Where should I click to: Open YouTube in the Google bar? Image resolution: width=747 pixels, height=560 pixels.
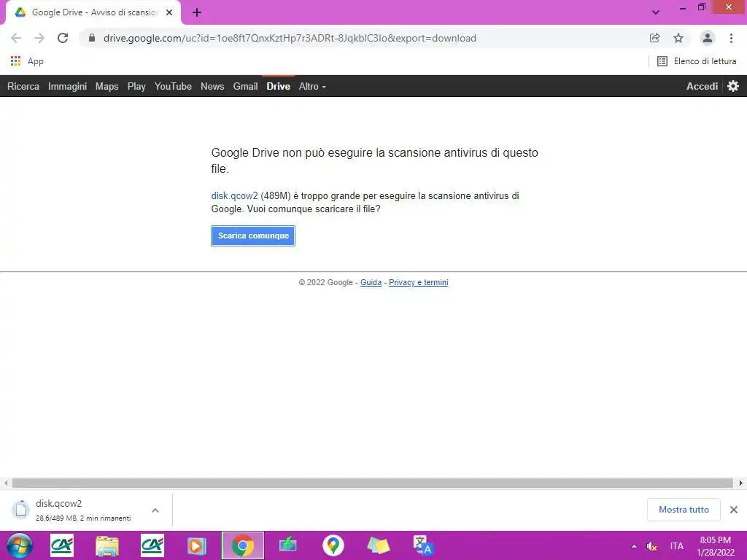coord(173,86)
